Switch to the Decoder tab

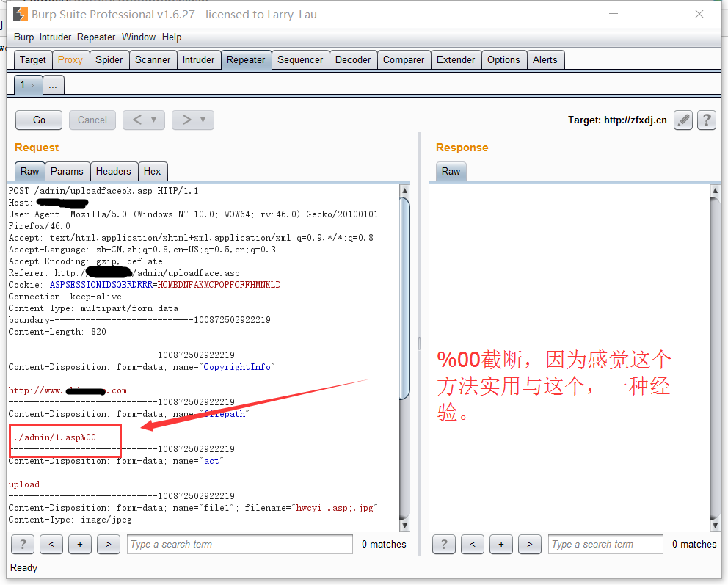pos(353,60)
